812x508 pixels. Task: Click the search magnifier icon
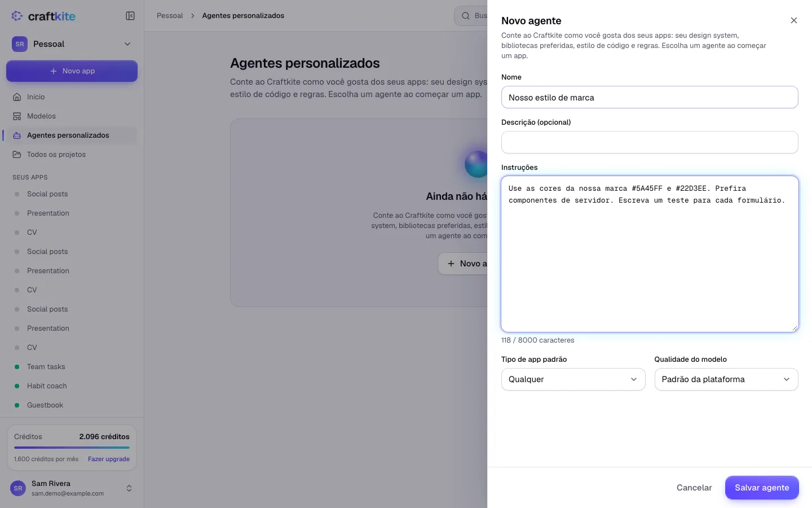coord(466,16)
